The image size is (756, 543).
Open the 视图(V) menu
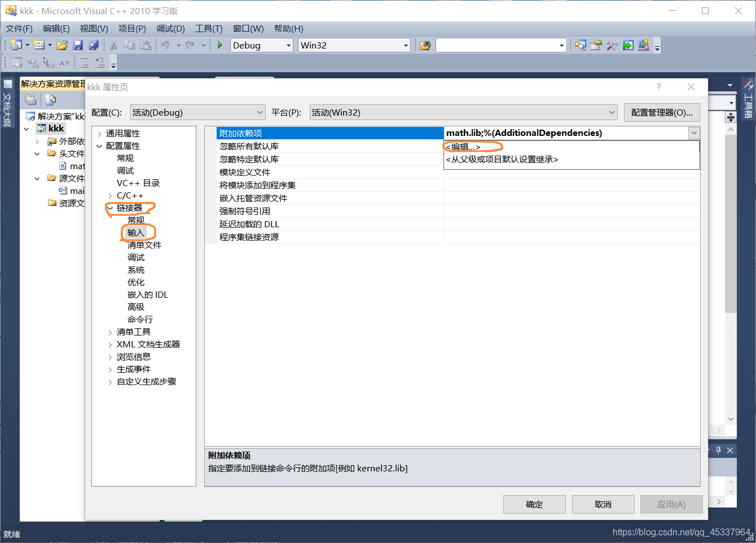pyautogui.click(x=94, y=29)
